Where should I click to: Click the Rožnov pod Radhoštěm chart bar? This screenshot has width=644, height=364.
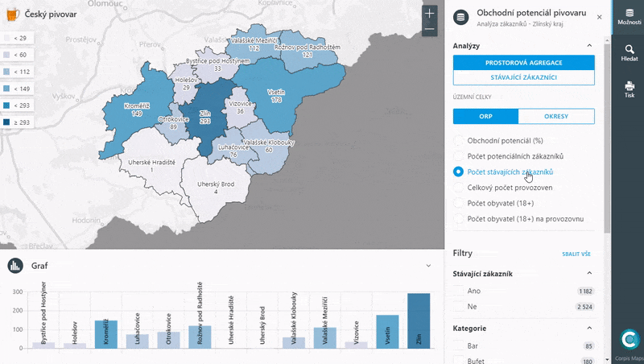[x=200, y=337]
